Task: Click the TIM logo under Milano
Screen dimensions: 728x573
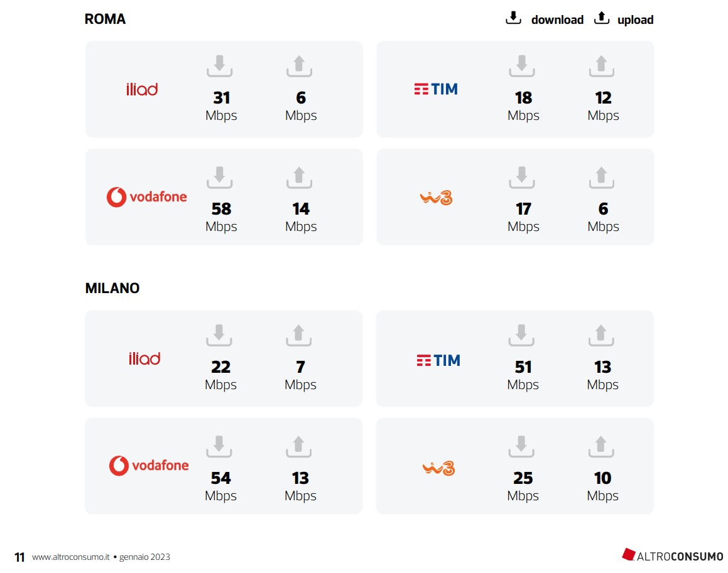Action: tap(438, 360)
